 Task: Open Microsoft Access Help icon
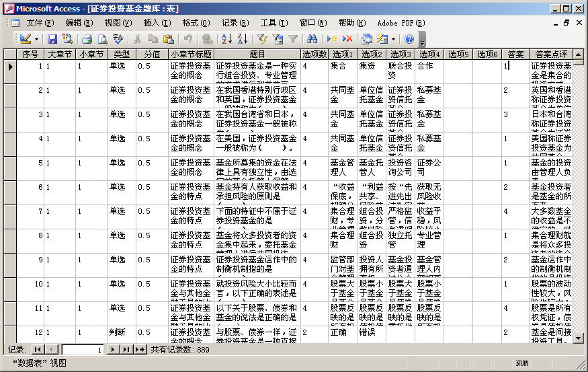coord(409,38)
